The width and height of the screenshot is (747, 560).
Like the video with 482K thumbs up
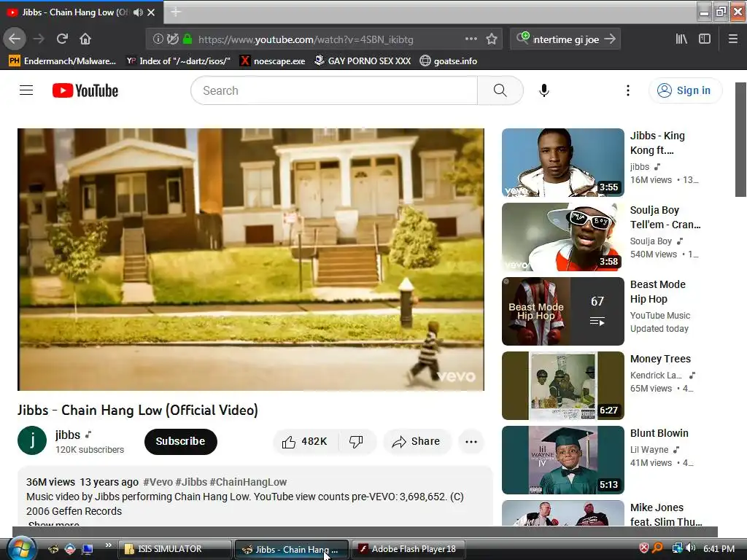click(305, 441)
